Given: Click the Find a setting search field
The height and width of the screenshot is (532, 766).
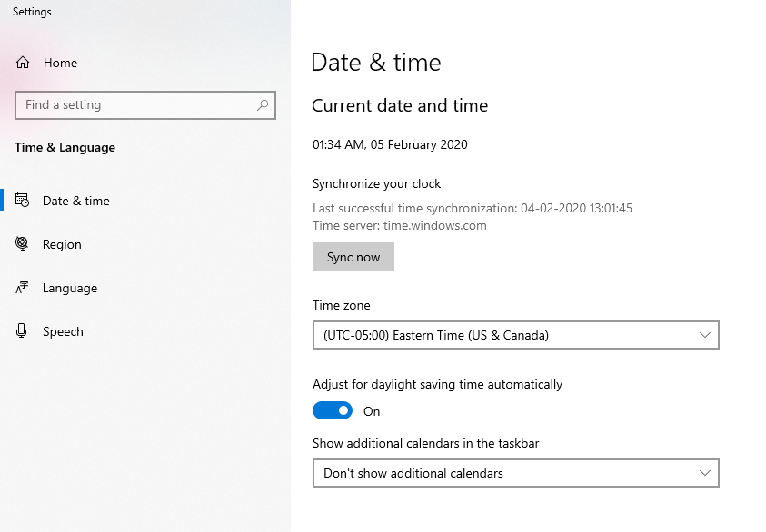Looking at the screenshot, I should 145,105.
